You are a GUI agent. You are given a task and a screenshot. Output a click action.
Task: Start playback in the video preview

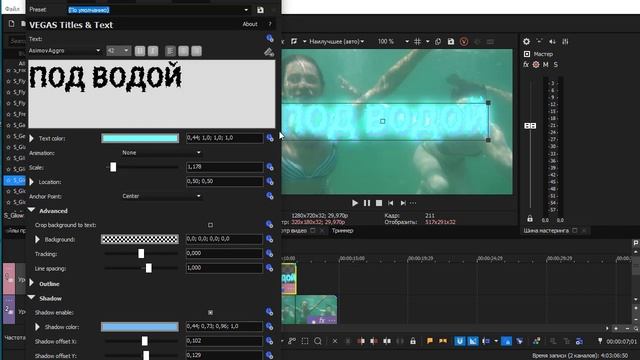(x=355, y=203)
